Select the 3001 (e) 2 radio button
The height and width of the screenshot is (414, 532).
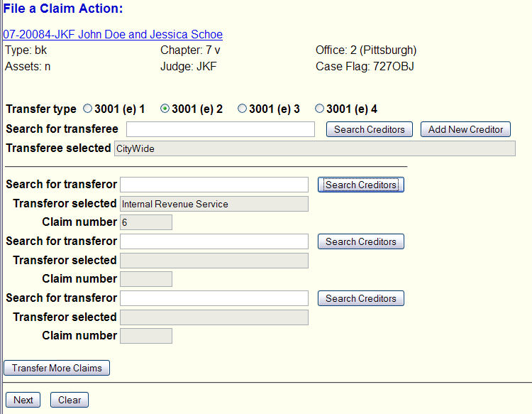(x=165, y=109)
